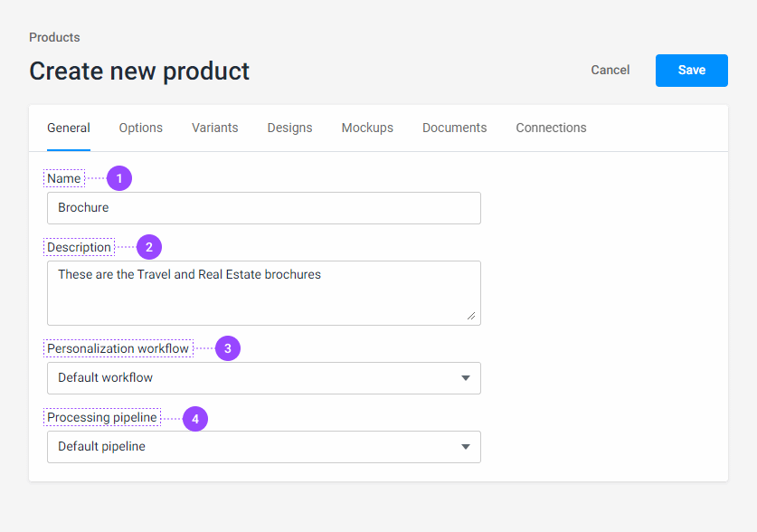757x532 pixels.
Task: Select the General tab
Action: (x=69, y=128)
